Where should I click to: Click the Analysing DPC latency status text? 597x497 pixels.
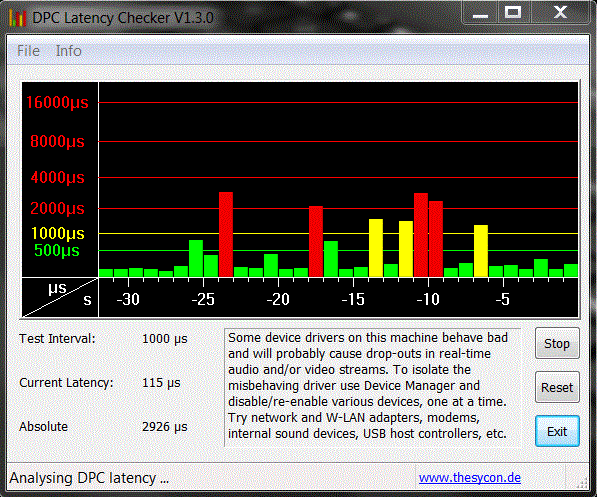[89, 478]
